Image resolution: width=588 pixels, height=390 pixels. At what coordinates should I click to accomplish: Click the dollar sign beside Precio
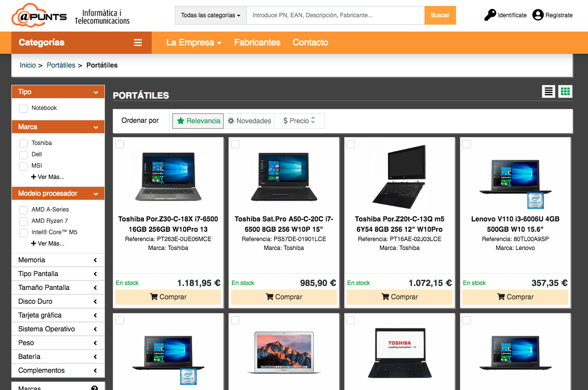[285, 121]
